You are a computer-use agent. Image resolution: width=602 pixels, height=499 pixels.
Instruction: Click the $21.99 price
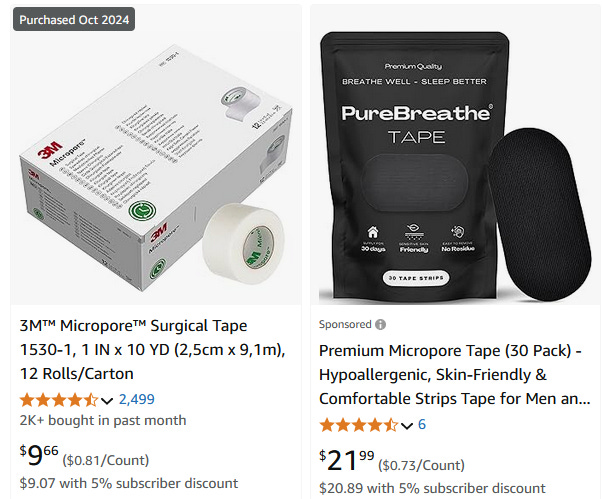(347, 460)
